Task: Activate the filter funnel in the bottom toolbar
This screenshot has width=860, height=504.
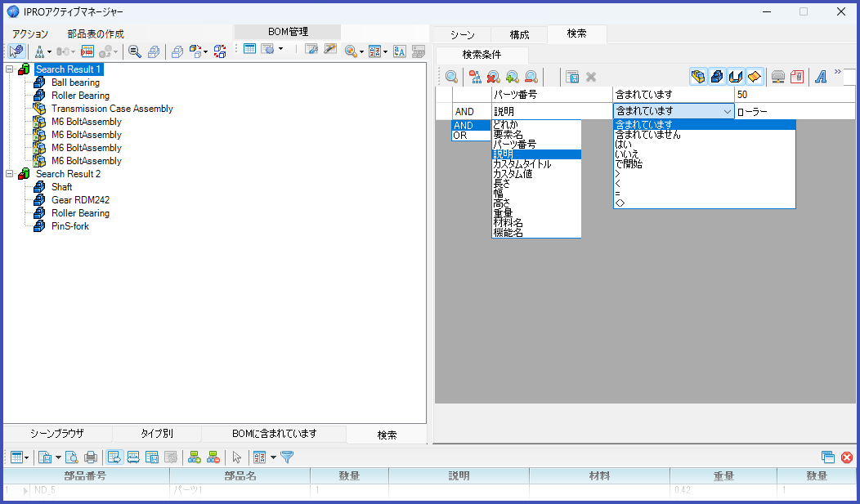Action: coord(288,457)
